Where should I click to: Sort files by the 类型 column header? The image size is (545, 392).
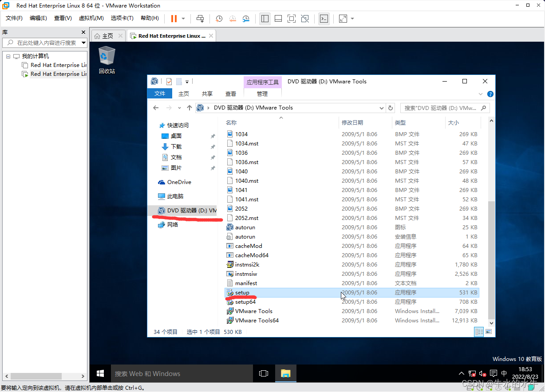tap(419, 122)
